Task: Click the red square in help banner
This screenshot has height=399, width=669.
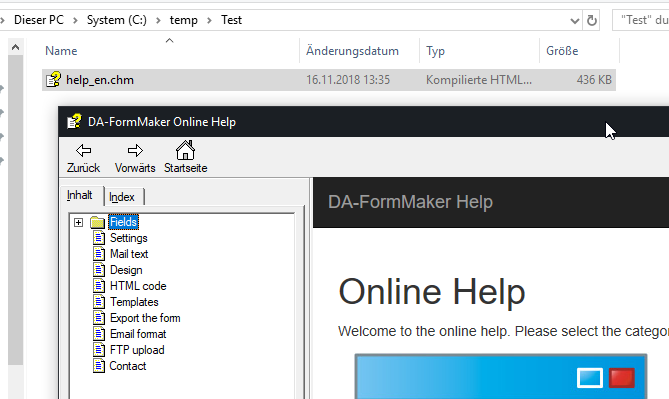Action: pyautogui.click(x=622, y=378)
